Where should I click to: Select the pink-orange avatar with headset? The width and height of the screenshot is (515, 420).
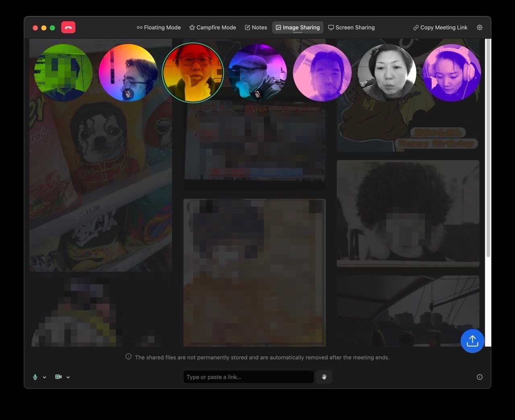pyautogui.click(x=128, y=73)
